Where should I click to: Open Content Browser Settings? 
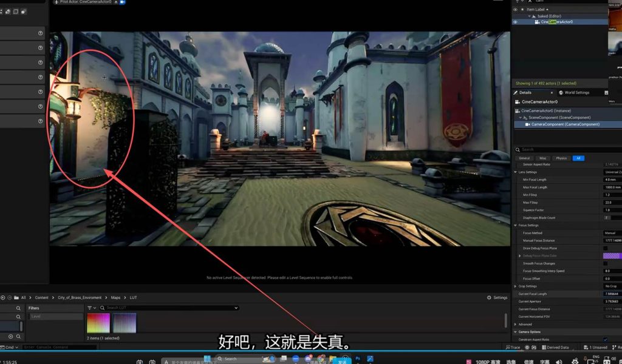click(497, 298)
